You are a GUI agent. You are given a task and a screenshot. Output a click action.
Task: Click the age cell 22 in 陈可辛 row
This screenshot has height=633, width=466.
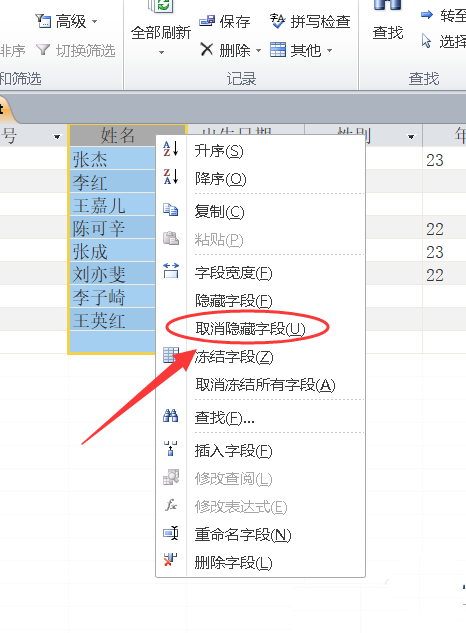(x=444, y=228)
